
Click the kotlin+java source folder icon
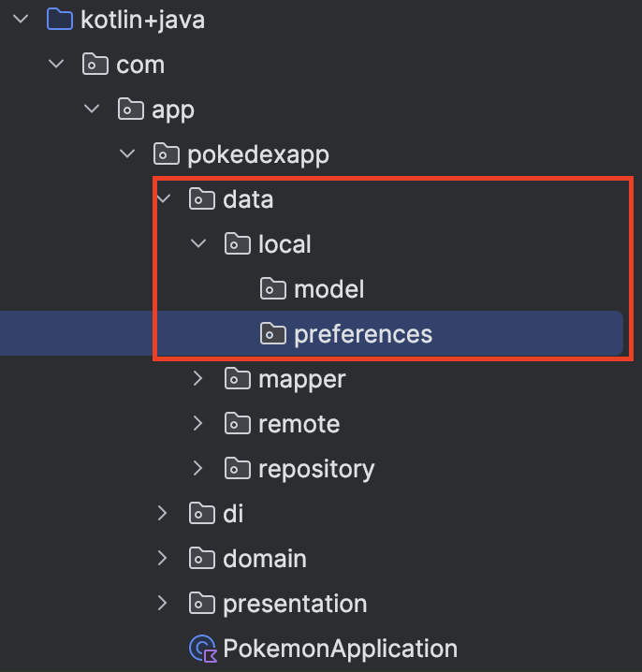click(x=59, y=20)
